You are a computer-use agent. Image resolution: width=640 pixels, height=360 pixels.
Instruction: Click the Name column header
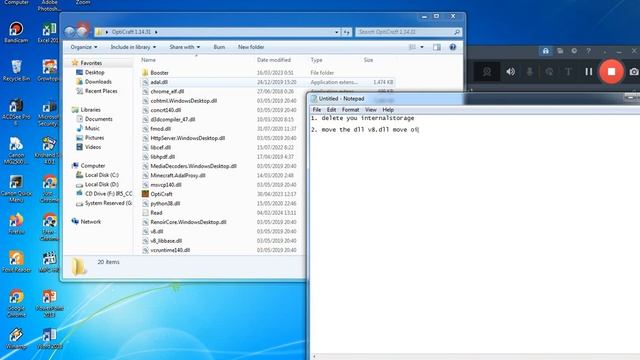coord(149,60)
